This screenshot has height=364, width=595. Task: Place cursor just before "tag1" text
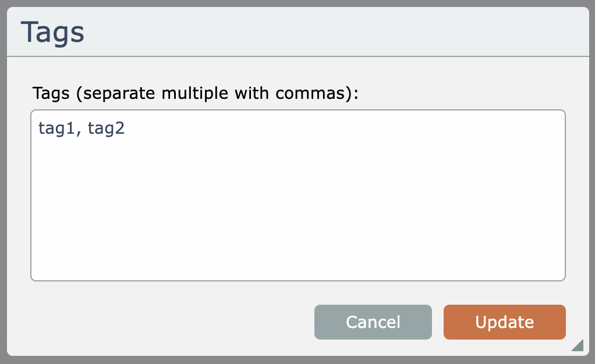click(38, 129)
